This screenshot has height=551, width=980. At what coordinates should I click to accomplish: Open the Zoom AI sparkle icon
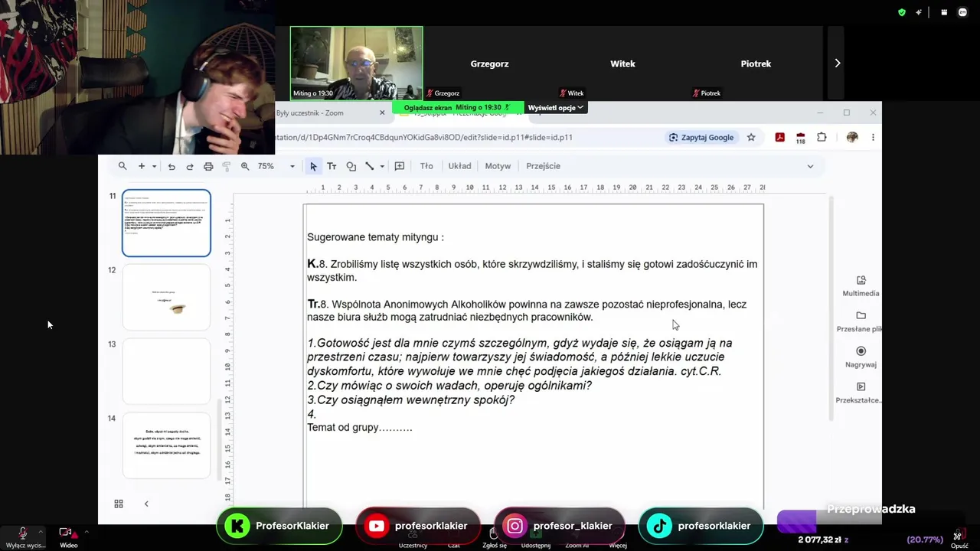tap(919, 12)
